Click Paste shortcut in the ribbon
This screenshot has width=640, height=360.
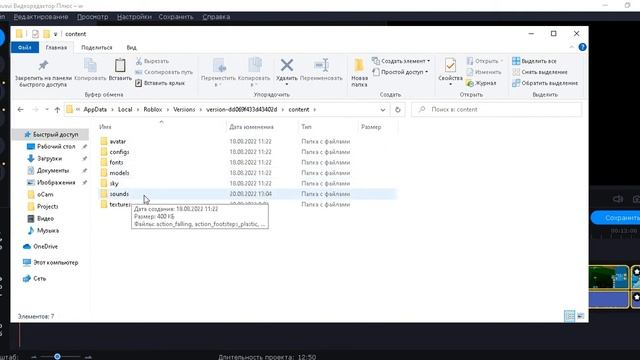(160, 83)
